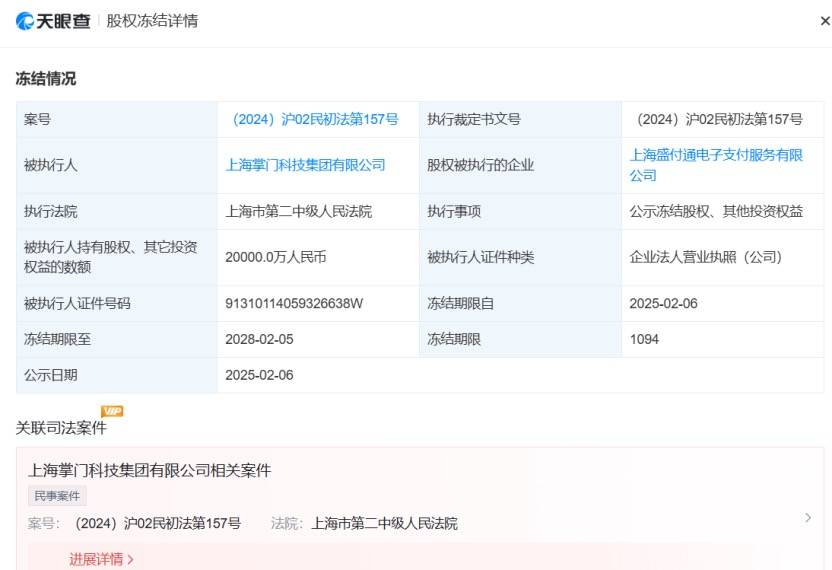Click the 关联司法案件 section heading
Screen dimensions: 832x570
[x=61, y=428]
